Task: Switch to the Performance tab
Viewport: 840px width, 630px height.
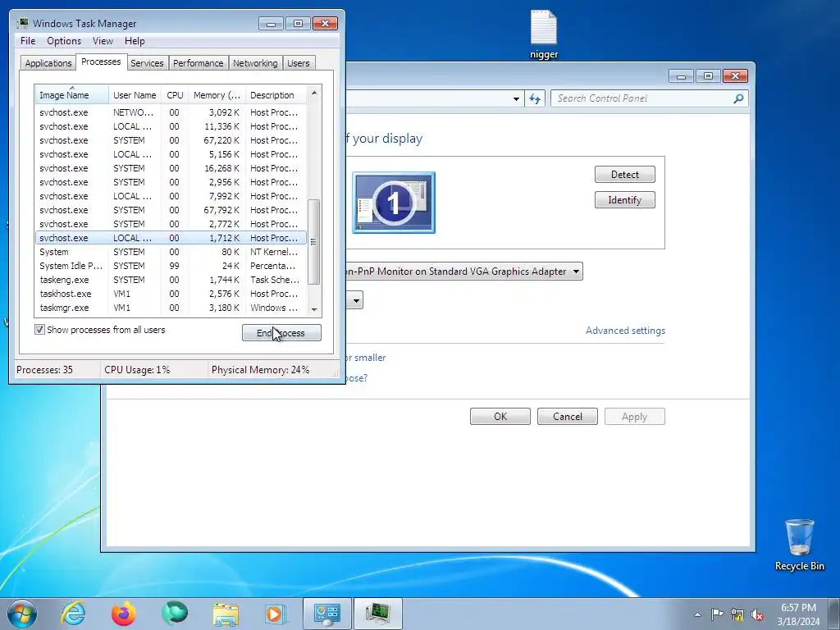Action: click(198, 63)
